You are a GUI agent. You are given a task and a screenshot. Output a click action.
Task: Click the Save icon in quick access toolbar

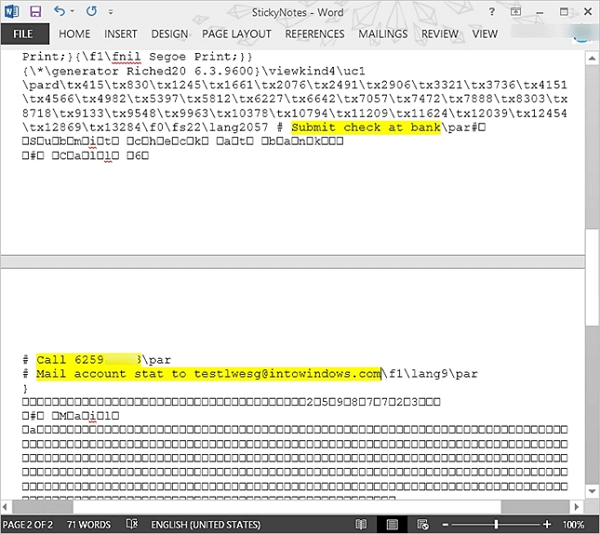click(x=36, y=12)
